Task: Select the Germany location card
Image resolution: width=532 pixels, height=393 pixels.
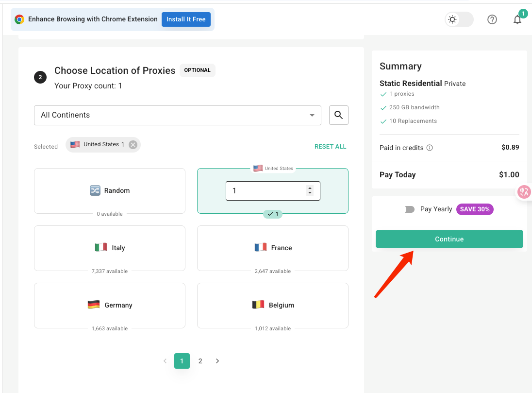Action: pyautogui.click(x=110, y=306)
